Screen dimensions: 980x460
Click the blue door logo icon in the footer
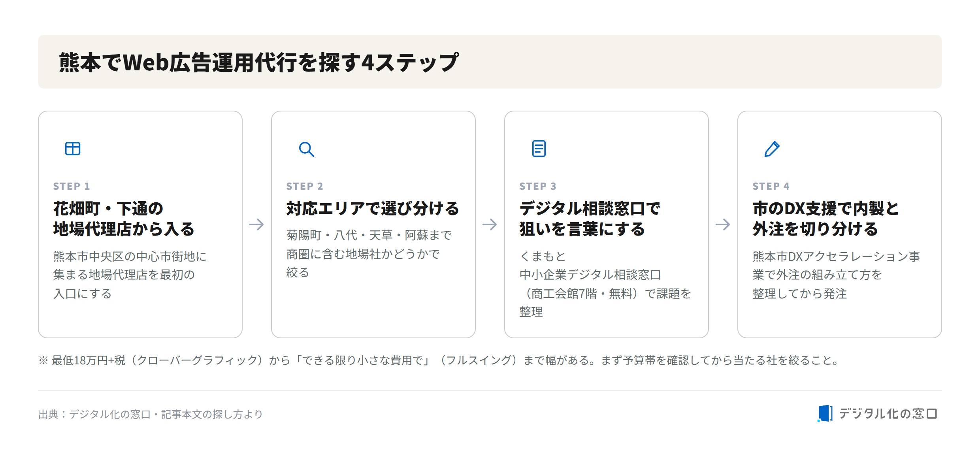point(825,413)
